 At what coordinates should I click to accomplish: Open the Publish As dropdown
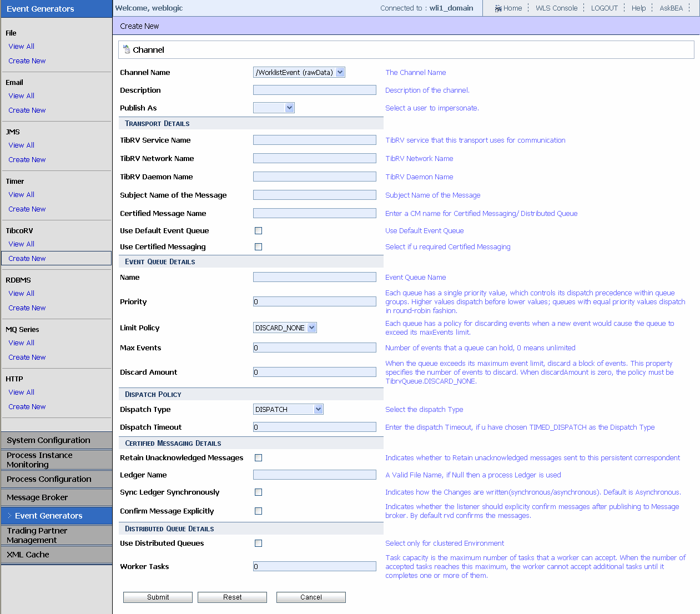pos(274,108)
